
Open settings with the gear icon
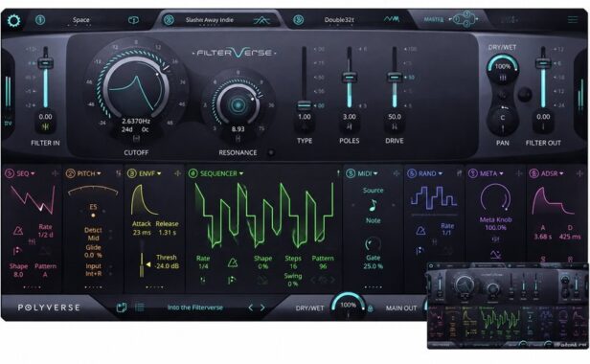(13, 20)
